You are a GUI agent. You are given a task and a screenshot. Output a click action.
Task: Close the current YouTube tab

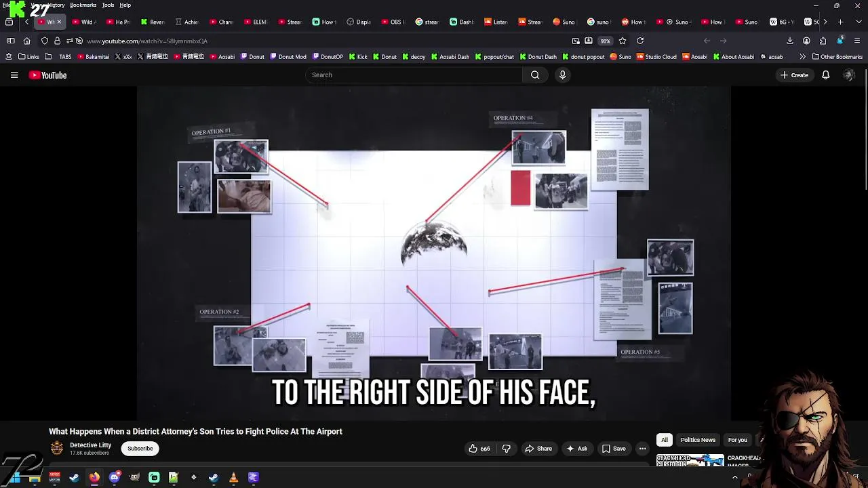click(x=59, y=22)
